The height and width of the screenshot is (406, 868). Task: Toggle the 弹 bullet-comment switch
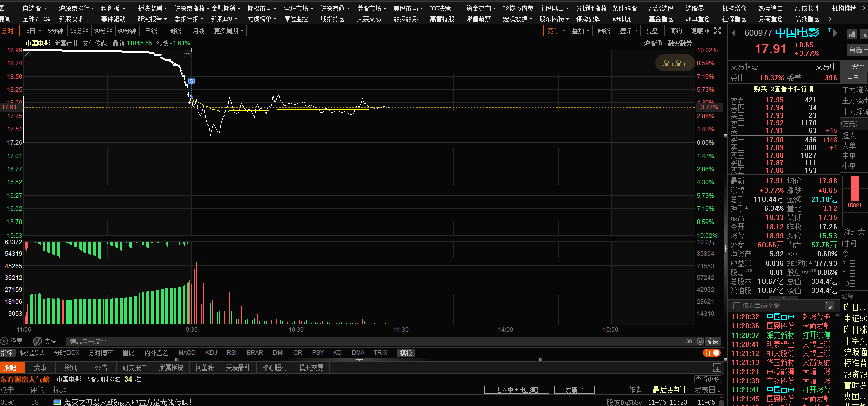pyautogui.click(x=712, y=353)
